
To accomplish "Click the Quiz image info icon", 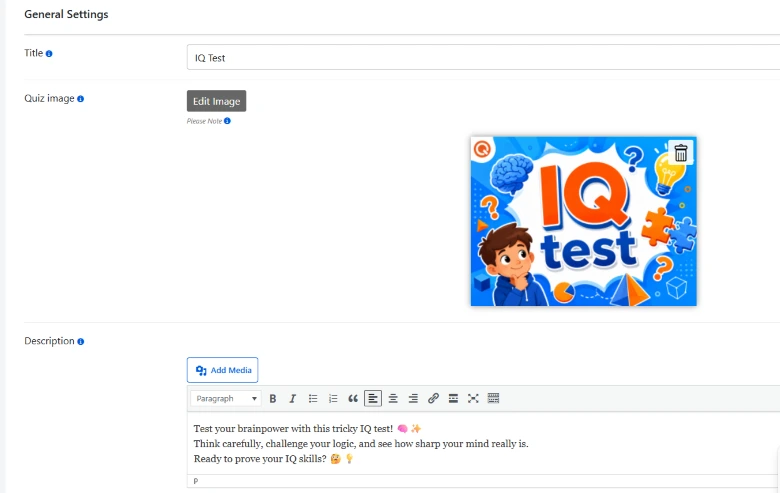I will click(80, 99).
